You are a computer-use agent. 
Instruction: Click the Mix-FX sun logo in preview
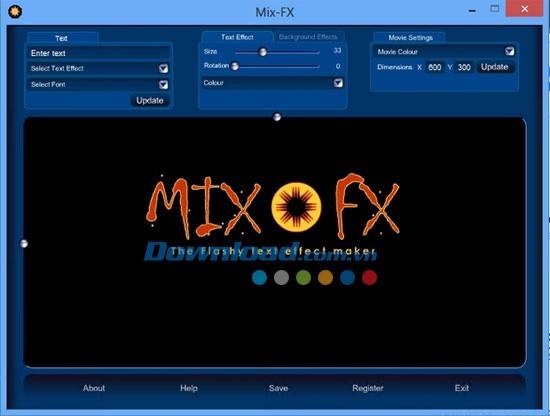point(296,207)
